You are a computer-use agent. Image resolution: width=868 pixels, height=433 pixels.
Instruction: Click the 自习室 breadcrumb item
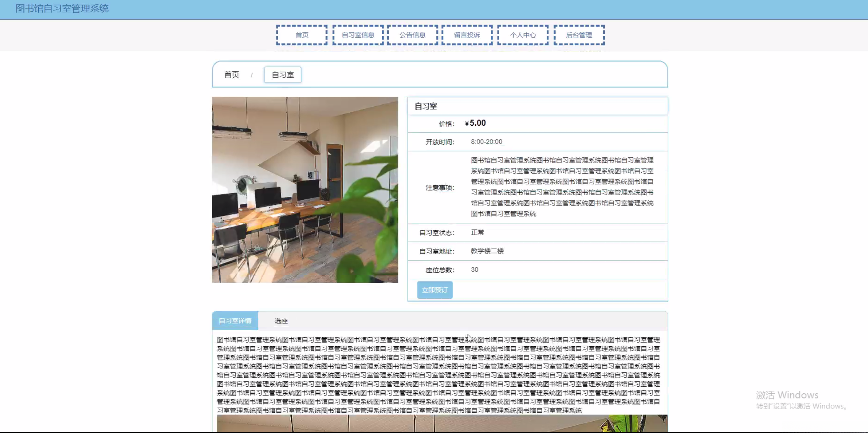(283, 75)
